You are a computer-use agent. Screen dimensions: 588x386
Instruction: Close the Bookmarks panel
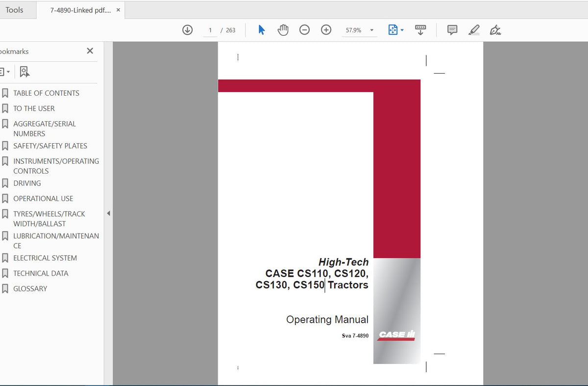click(90, 51)
